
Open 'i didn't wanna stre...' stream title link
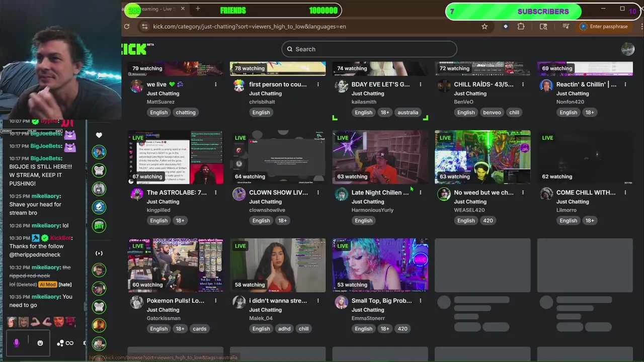(x=278, y=301)
